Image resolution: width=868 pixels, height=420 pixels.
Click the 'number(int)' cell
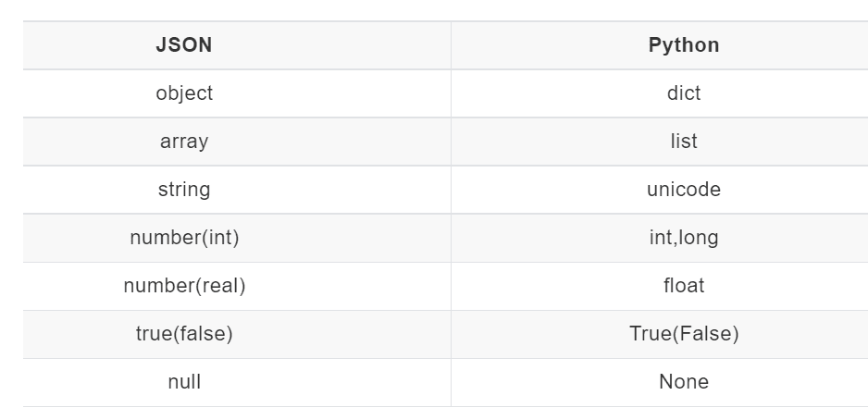pyautogui.click(x=184, y=238)
